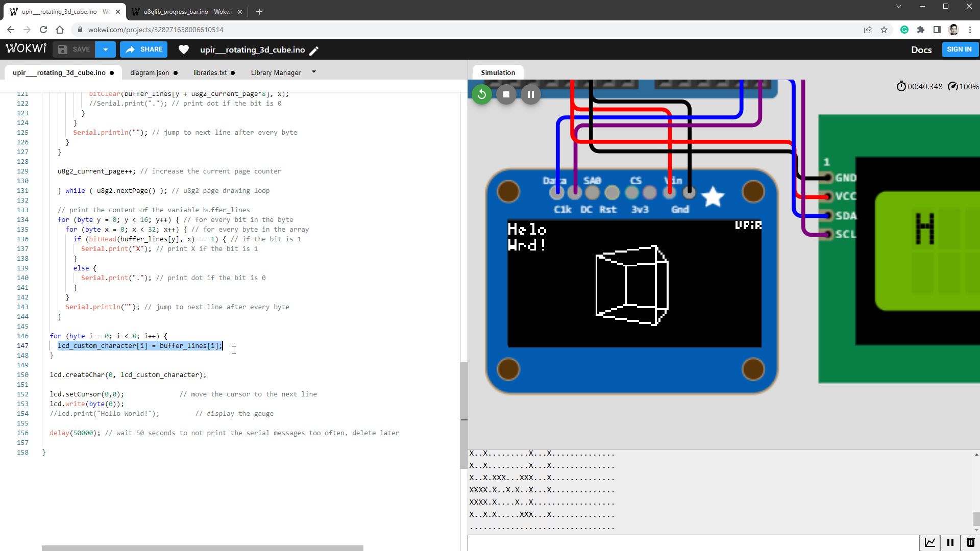Open the u8glib_progress_bar.ino browser tab
Image resolution: width=980 pixels, height=551 pixels.
184,11
